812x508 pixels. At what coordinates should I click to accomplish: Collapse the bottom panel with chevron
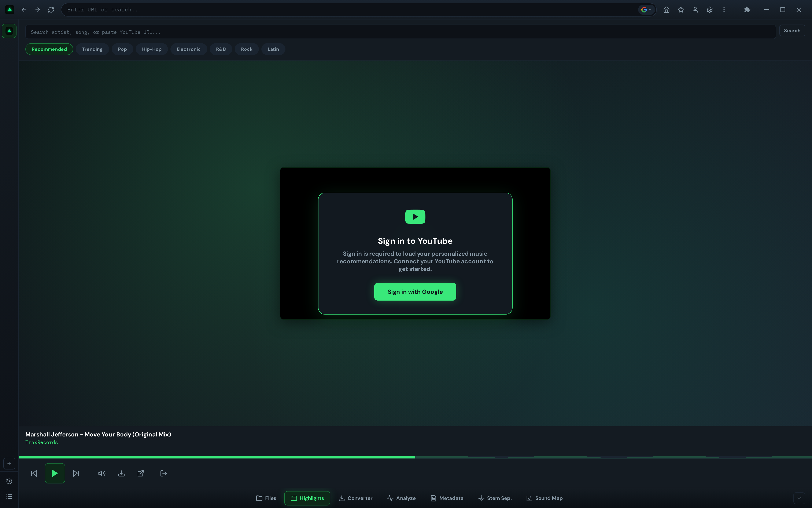click(x=799, y=498)
